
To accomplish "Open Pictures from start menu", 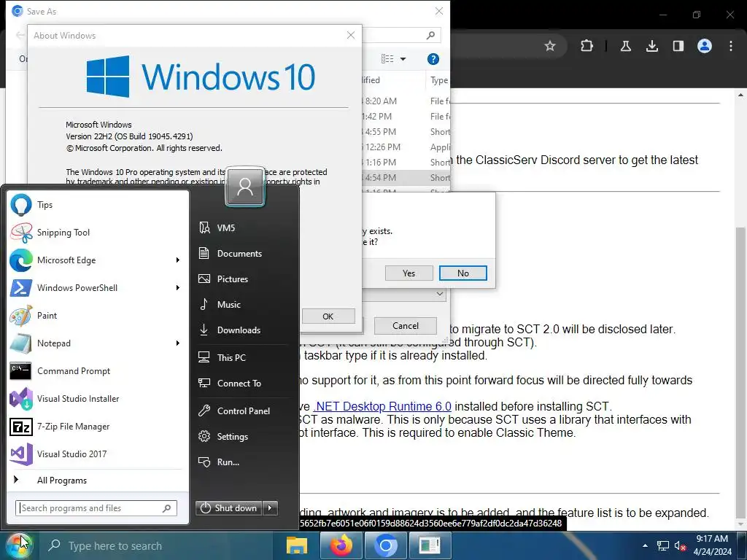I will [243, 279].
